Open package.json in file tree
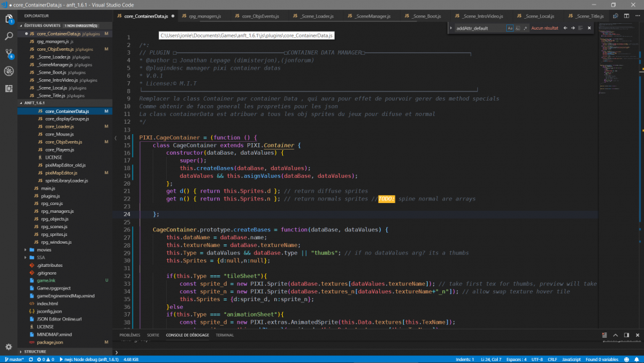The image size is (644, 363). [50, 342]
